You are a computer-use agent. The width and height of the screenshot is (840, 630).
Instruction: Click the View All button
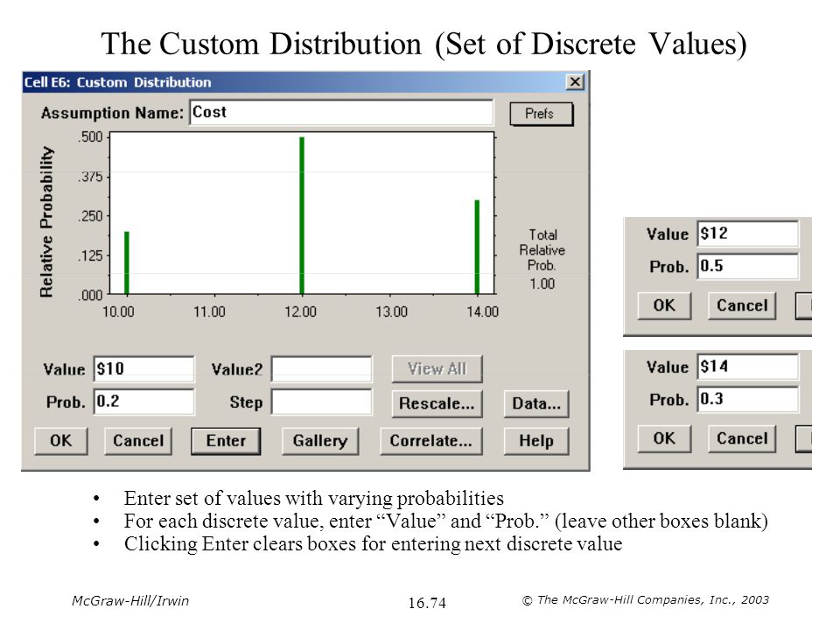[437, 368]
